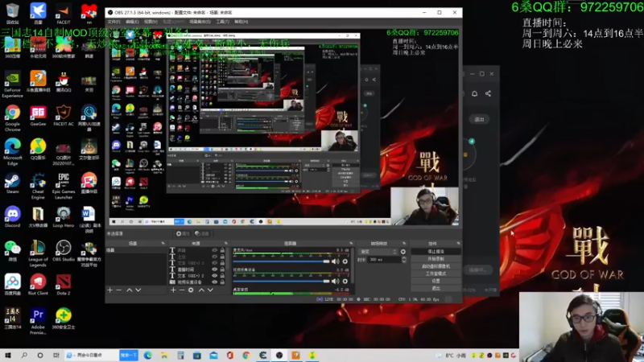
Task: Open the GeeGee desktop shortcut
Action: point(38,115)
